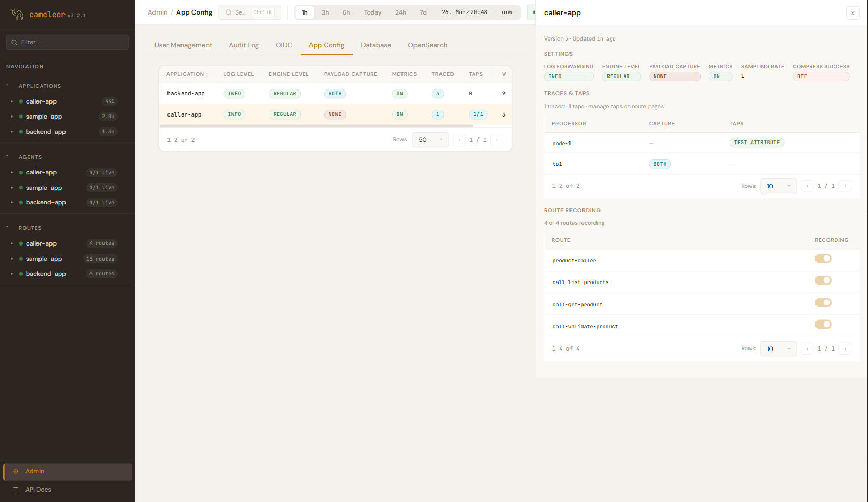Turn off recording for call-validate-product
This screenshot has width=868, height=502.
coord(823,325)
